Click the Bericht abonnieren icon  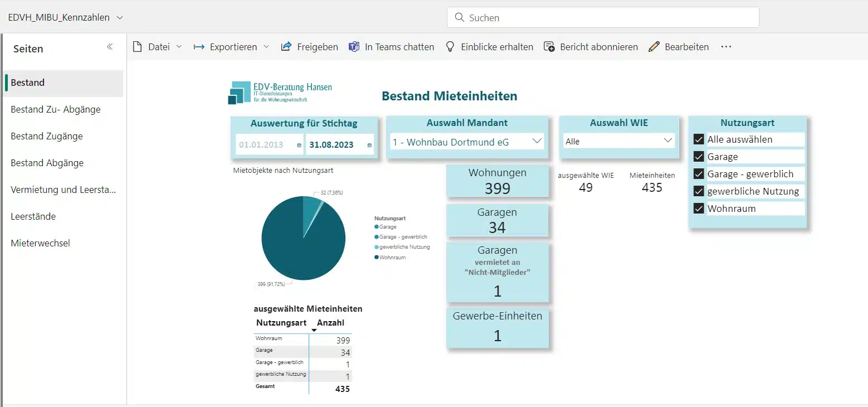coord(549,47)
